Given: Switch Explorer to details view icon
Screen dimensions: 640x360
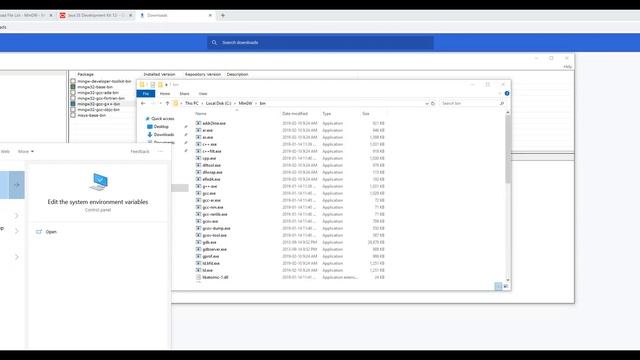Looking at the screenshot, I should click(498, 287).
